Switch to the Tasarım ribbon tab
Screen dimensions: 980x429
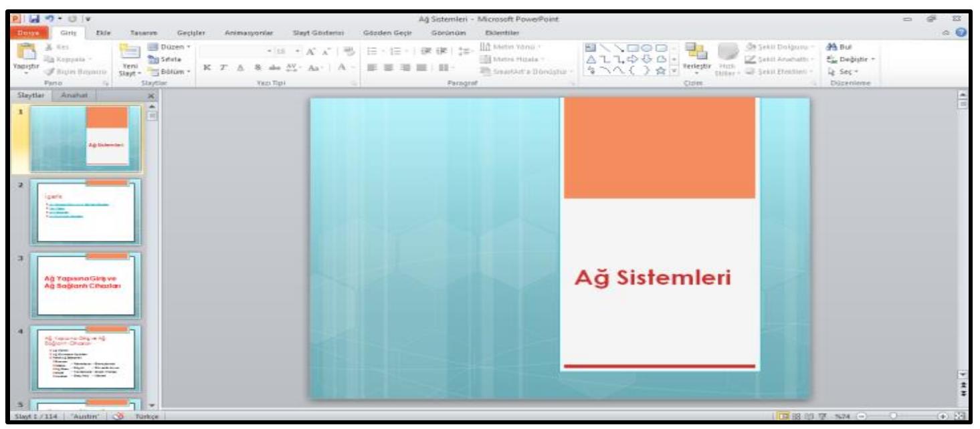pyautogui.click(x=142, y=34)
